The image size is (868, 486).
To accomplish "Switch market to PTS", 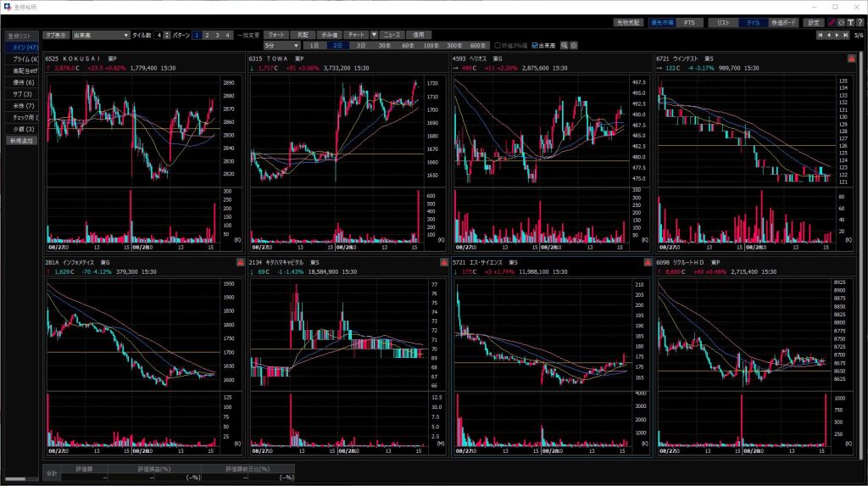I will tap(688, 23).
